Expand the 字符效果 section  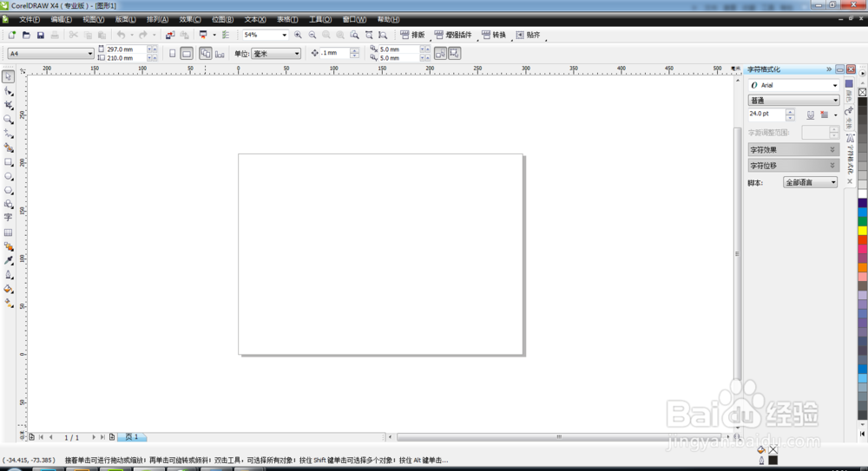[793, 150]
